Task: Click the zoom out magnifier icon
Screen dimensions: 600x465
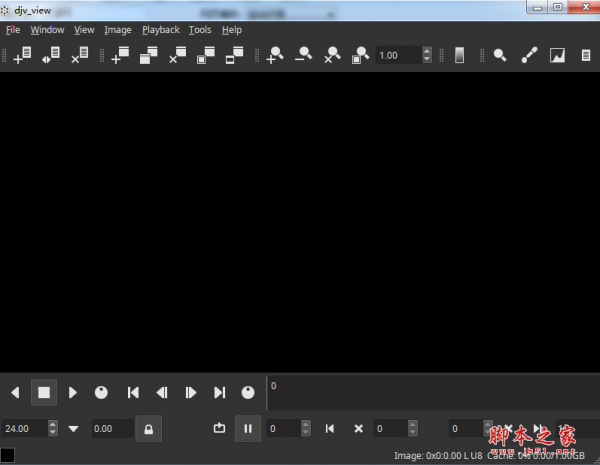Action: tap(303, 55)
